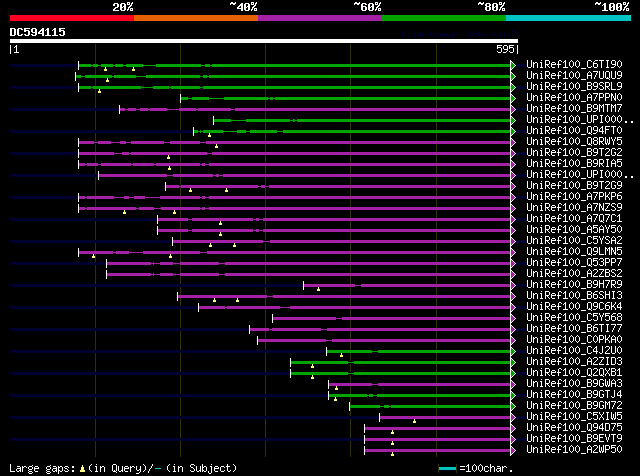Select the UniRef100_A2WP50 label
The image size is (640, 476).
point(574,450)
